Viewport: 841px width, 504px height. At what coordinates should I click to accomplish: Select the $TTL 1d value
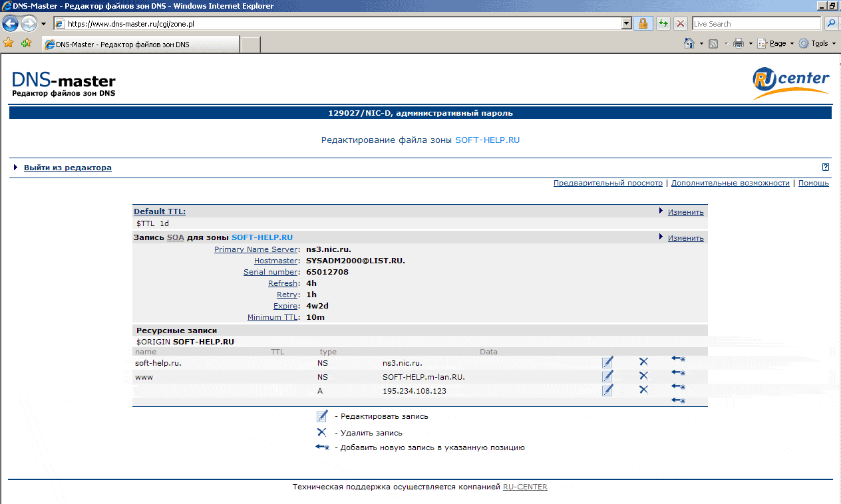(152, 224)
